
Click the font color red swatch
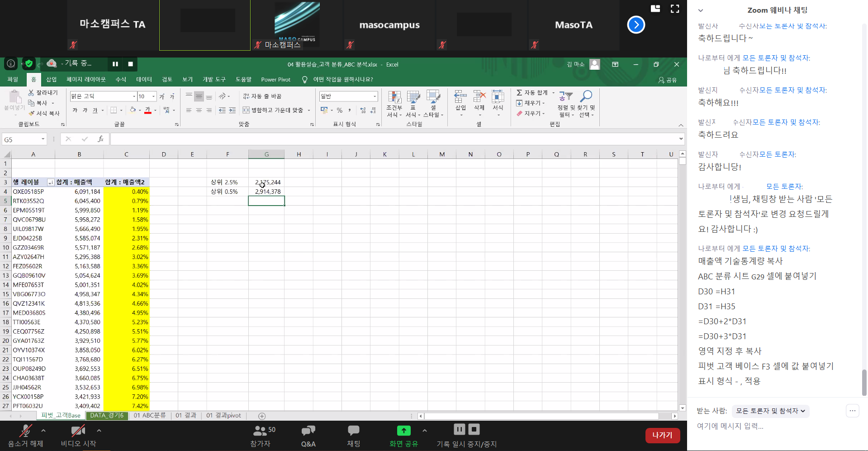click(x=147, y=110)
